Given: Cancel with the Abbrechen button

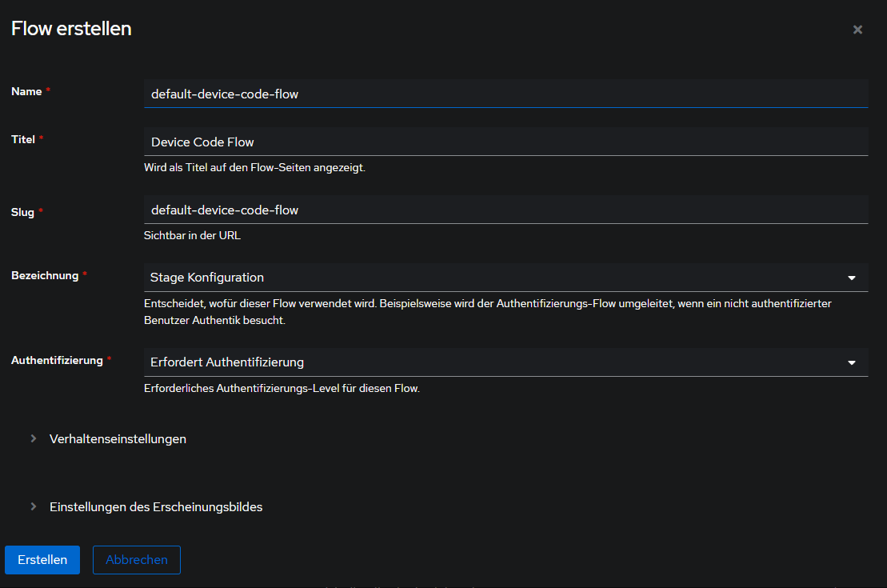Looking at the screenshot, I should [x=137, y=560].
